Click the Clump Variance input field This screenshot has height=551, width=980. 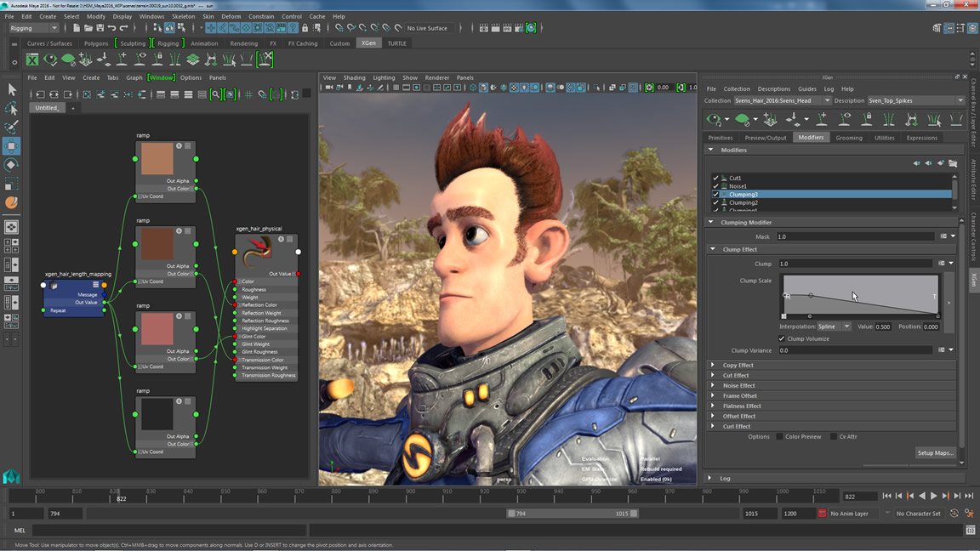(855, 350)
